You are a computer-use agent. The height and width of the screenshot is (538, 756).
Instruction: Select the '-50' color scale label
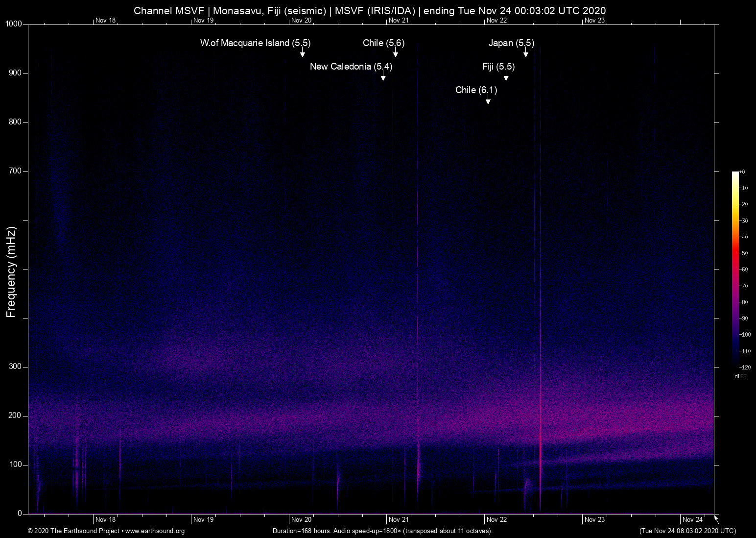point(744,253)
